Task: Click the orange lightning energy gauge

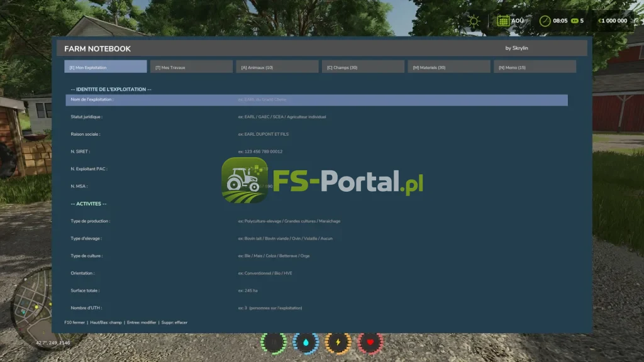Action: point(338,343)
